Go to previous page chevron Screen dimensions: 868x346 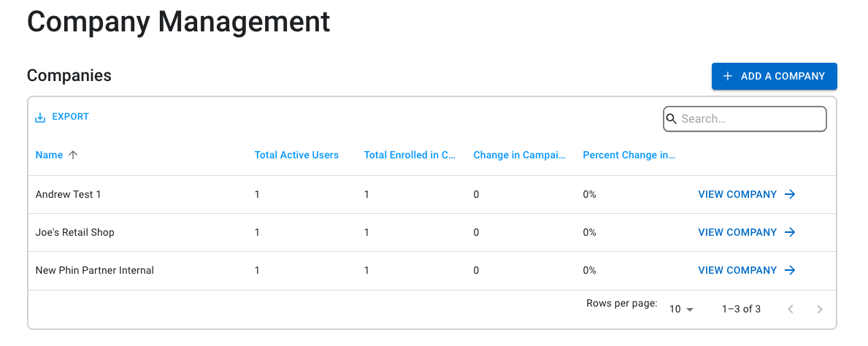791,309
